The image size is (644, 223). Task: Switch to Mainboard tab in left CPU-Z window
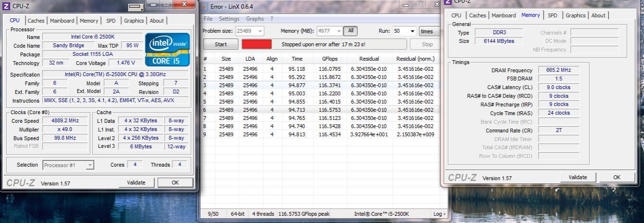click(62, 21)
